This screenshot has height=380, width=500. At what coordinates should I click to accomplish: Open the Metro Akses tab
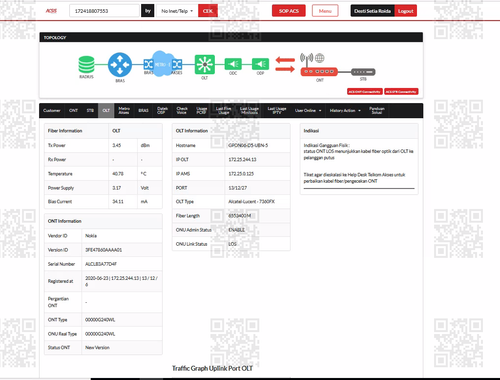tap(124, 111)
